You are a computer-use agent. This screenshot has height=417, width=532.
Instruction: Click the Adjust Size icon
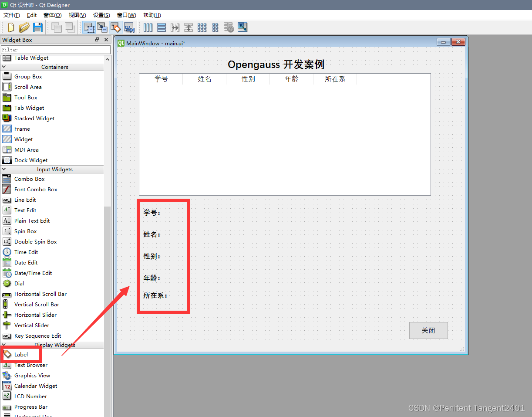242,27
